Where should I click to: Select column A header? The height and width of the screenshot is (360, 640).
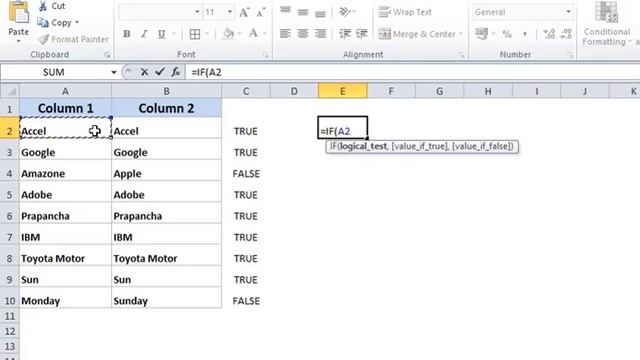65,91
